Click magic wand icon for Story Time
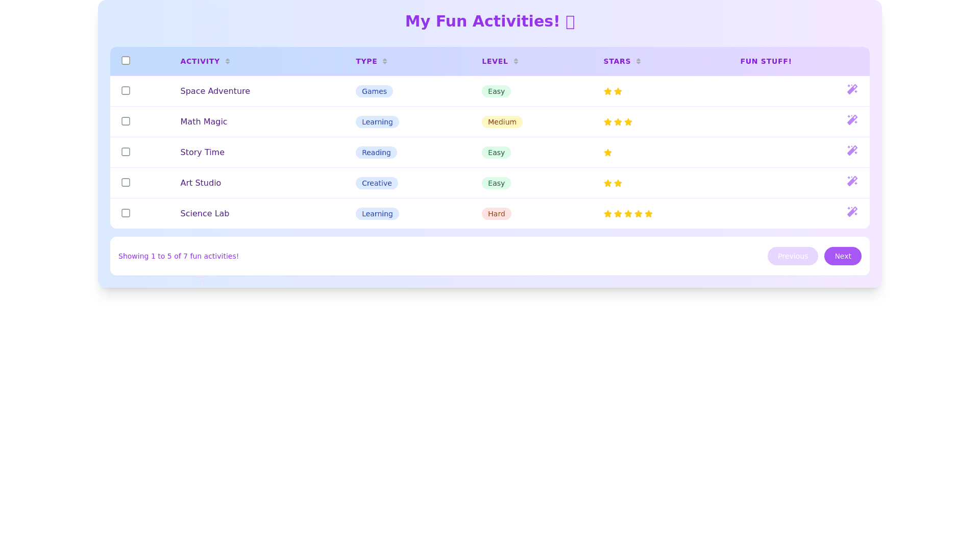Screen dimensions: 980x551 (x=852, y=151)
